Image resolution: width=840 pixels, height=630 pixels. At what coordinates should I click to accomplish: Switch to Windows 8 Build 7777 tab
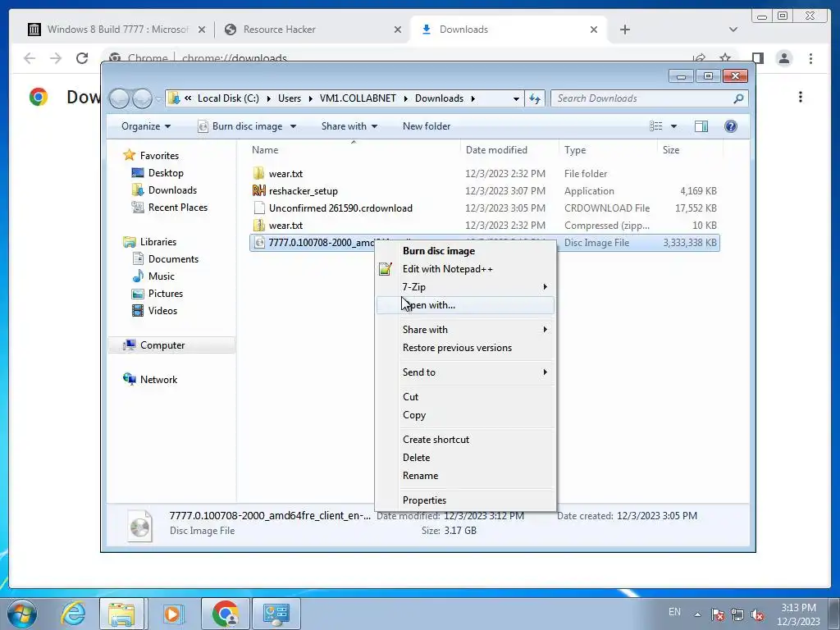coord(116,30)
